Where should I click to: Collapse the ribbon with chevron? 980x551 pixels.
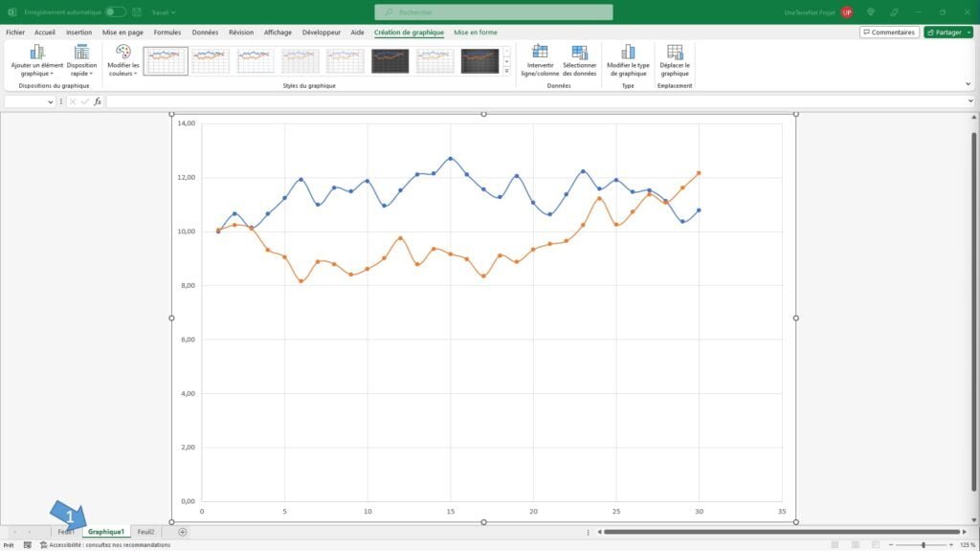(968, 84)
